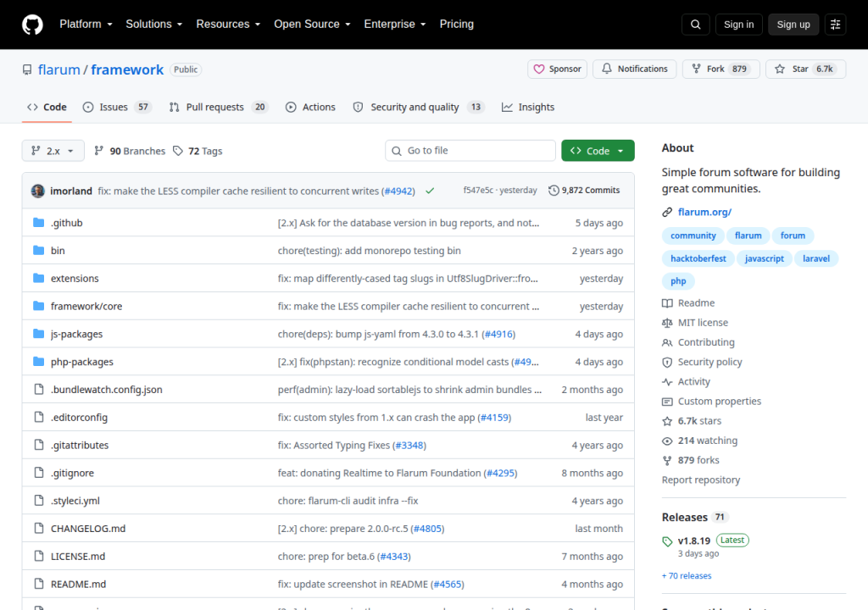Click the green commit status check mark
Viewport: 868px width, 610px height.
(430, 191)
